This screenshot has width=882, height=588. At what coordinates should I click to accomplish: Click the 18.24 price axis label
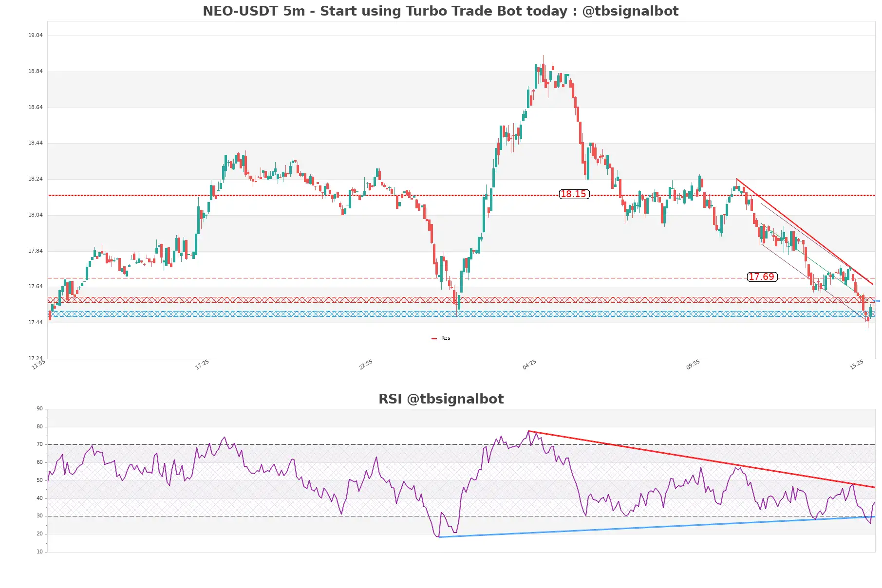click(x=35, y=179)
